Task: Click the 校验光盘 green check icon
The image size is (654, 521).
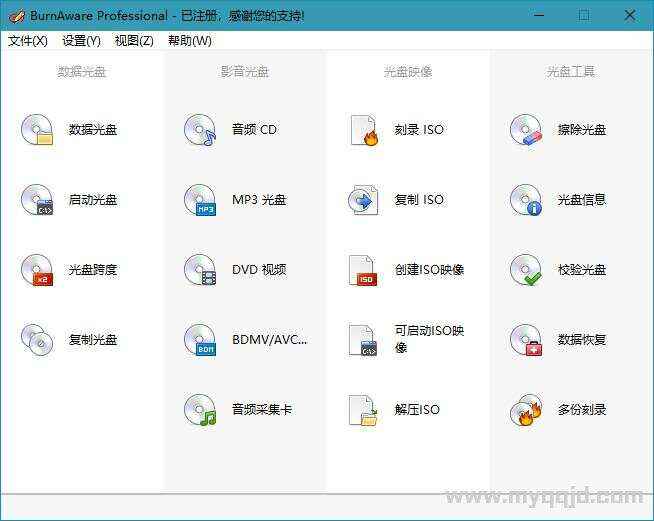Action: [526, 270]
